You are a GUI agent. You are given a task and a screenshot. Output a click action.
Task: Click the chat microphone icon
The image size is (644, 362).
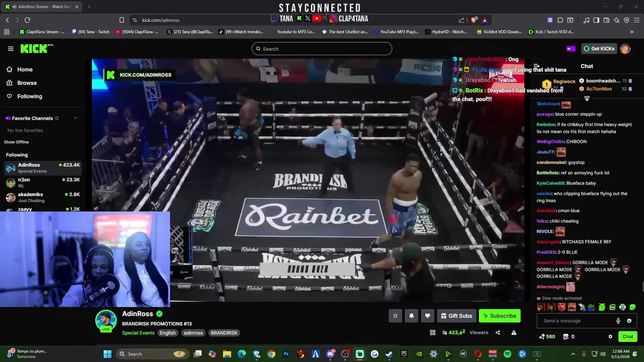(618, 321)
